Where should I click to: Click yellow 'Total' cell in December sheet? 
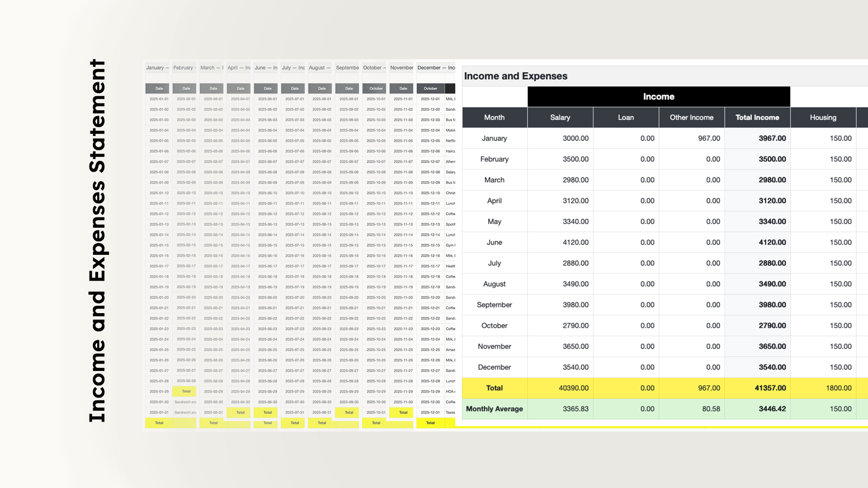(430, 423)
